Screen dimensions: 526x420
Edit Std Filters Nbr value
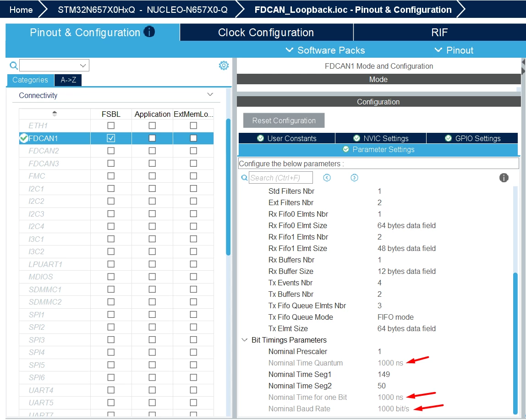[x=379, y=191]
